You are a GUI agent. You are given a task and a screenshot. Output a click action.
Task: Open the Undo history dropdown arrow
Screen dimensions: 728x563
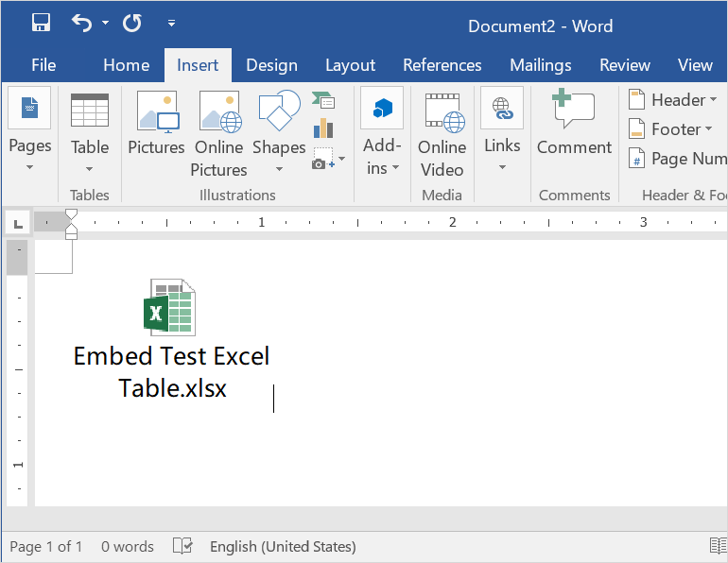105,23
